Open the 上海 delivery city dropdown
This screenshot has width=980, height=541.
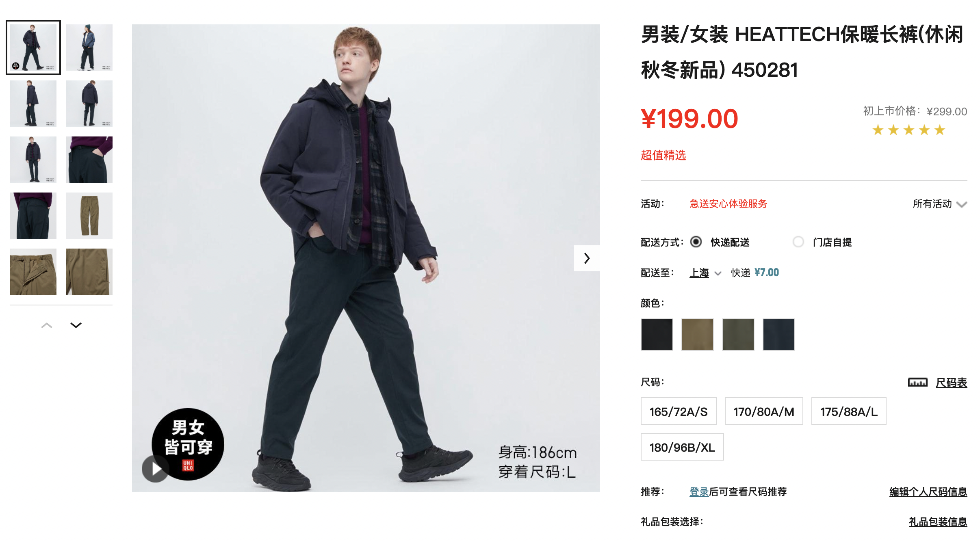[x=705, y=273]
